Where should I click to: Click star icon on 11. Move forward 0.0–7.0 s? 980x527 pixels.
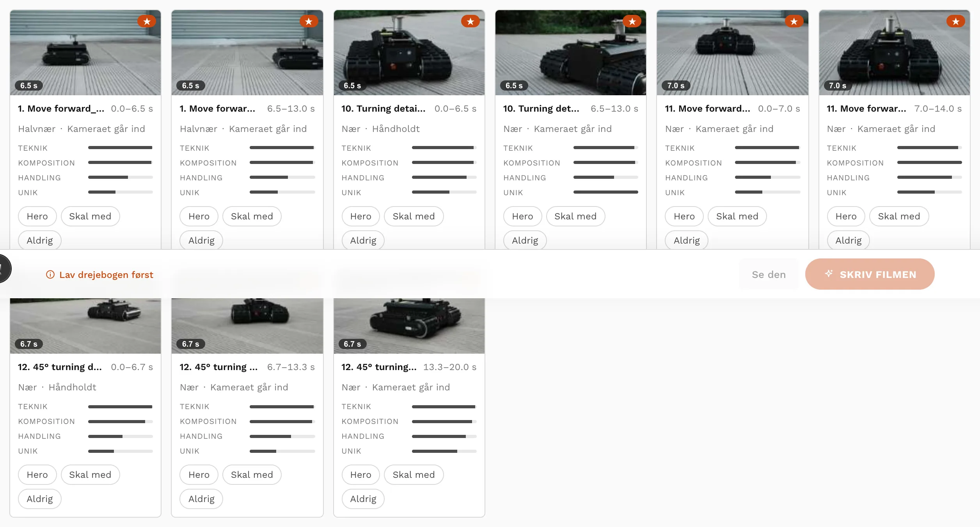click(794, 21)
